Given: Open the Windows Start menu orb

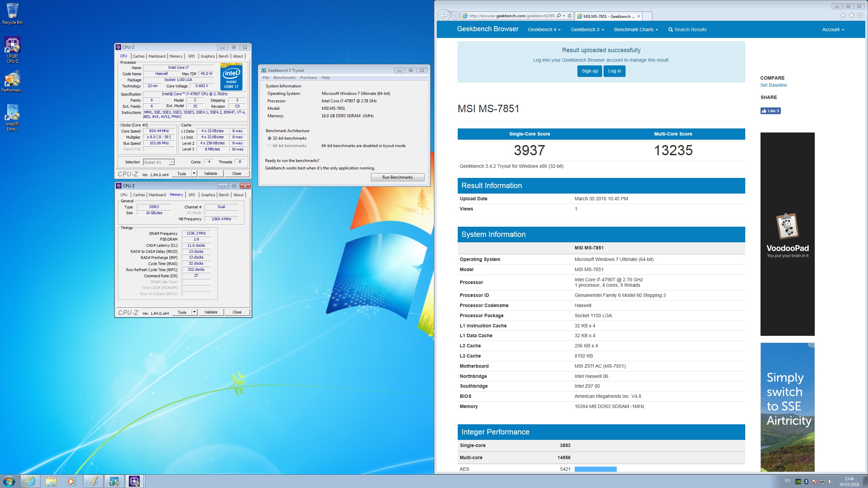Looking at the screenshot, I should (x=9, y=481).
